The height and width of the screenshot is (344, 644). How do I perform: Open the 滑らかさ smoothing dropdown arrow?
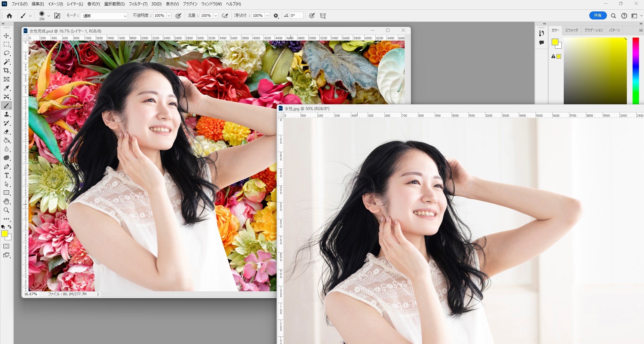click(x=267, y=16)
